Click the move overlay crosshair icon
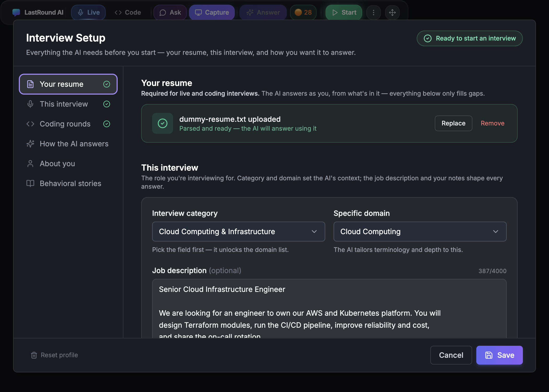549x392 pixels. [392, 12]
